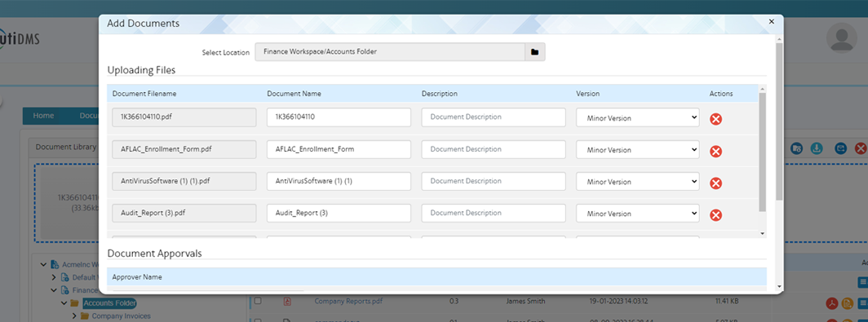Expand the Default workspace tree node
This screenshot has height=322, width=868.
(x=54, y=277)
